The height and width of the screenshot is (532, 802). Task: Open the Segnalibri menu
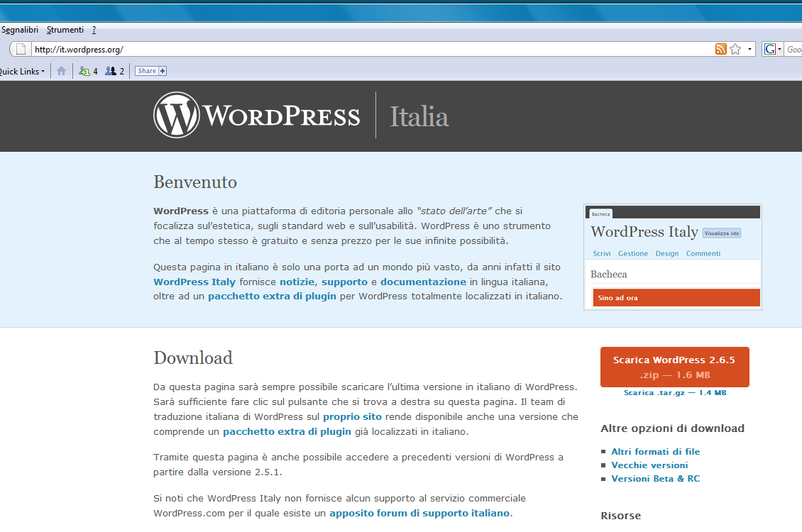pos(19,30)
